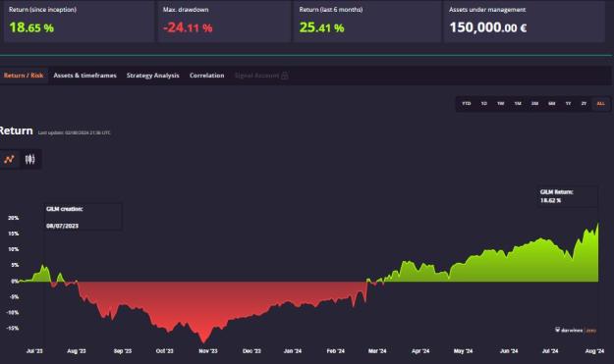This screenshot has width=614, height=364.
Task: Open the Correlation tab
Action: (206, 76)
